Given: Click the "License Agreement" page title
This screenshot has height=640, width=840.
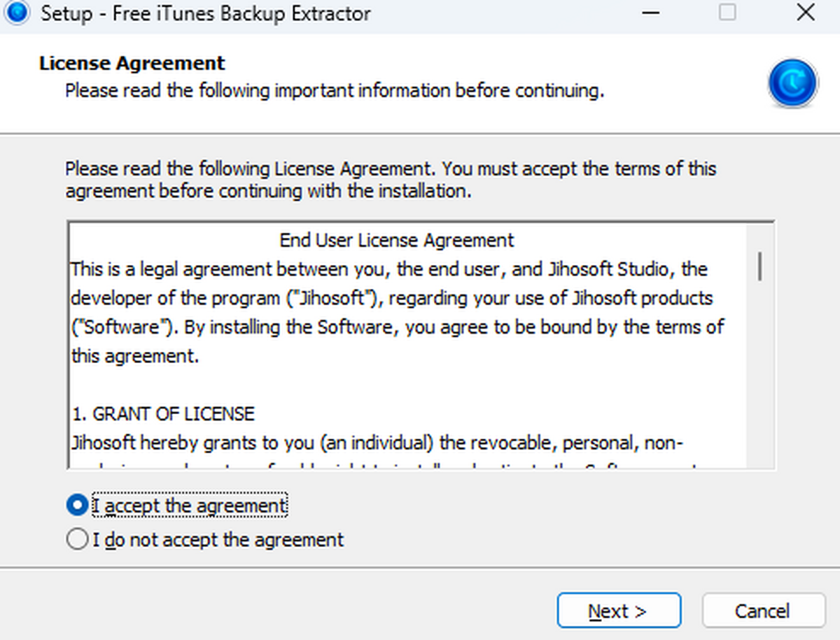Looking at the screenshot, I should (x=132, y=63).
